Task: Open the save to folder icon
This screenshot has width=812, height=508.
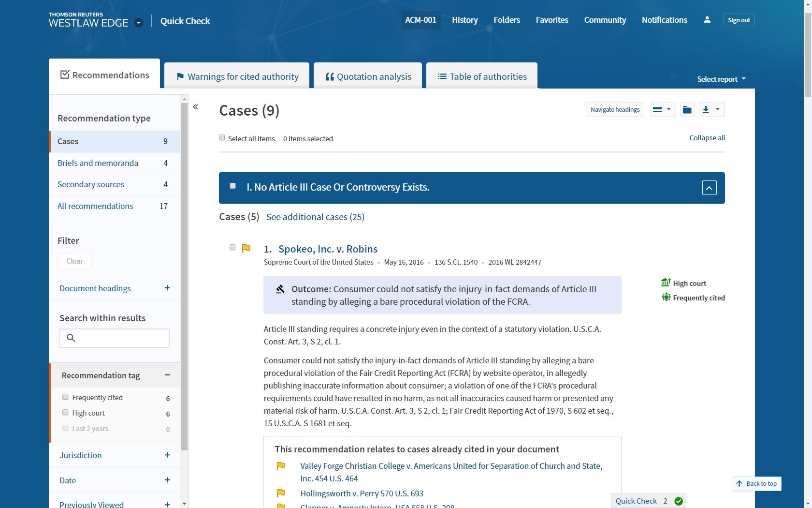Action: click(687, 110)
